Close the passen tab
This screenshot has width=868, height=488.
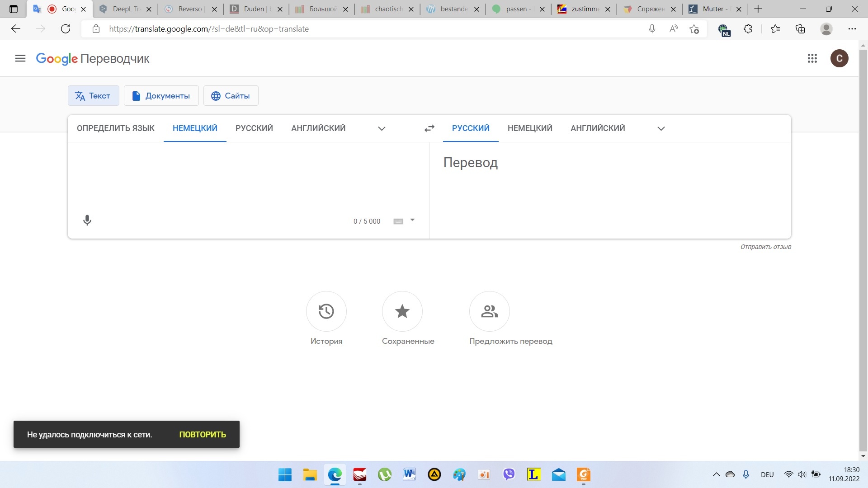click(x=542, y=9)
